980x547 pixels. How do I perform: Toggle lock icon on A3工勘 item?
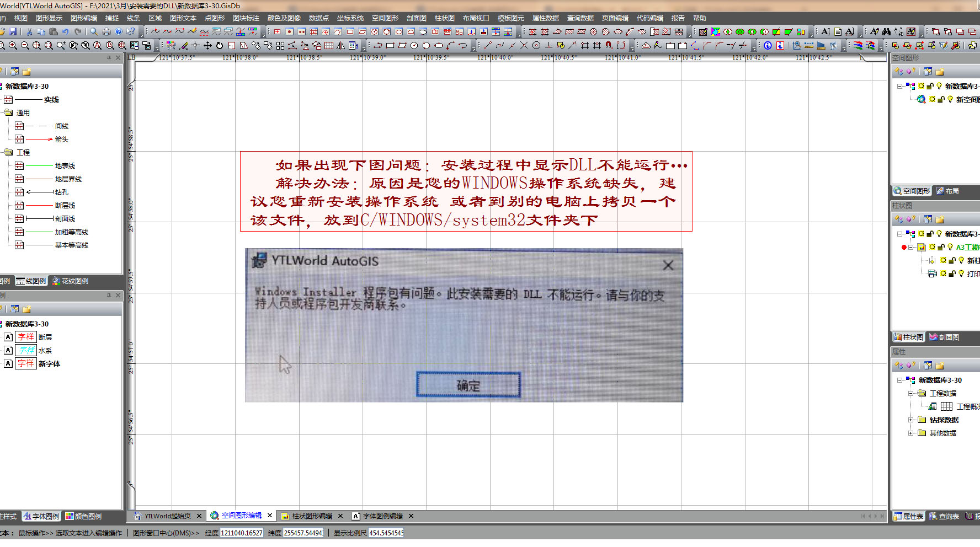pos(941,247)
